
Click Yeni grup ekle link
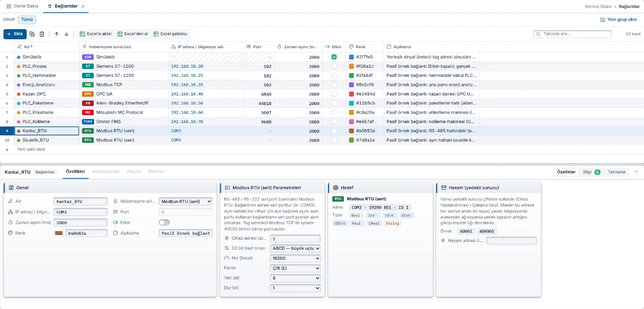pos(618,20)
